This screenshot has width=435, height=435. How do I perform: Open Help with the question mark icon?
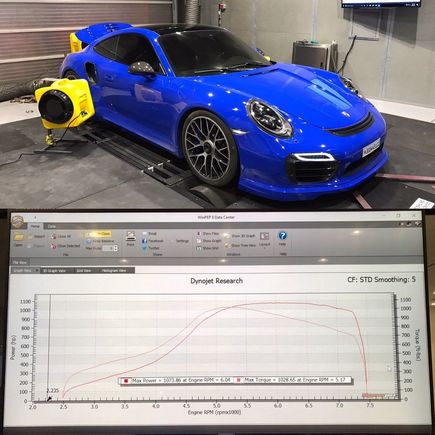pyautogui.click(x=282, y=236)
